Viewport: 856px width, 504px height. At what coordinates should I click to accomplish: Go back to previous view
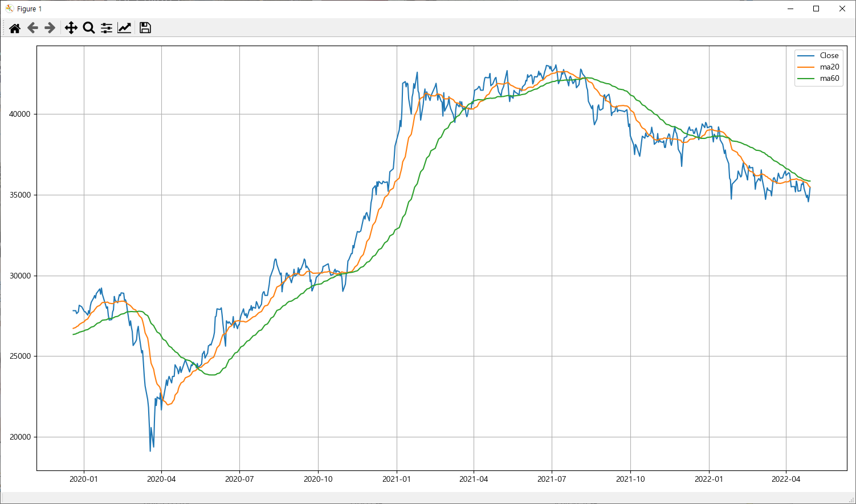tap(32, 28)
